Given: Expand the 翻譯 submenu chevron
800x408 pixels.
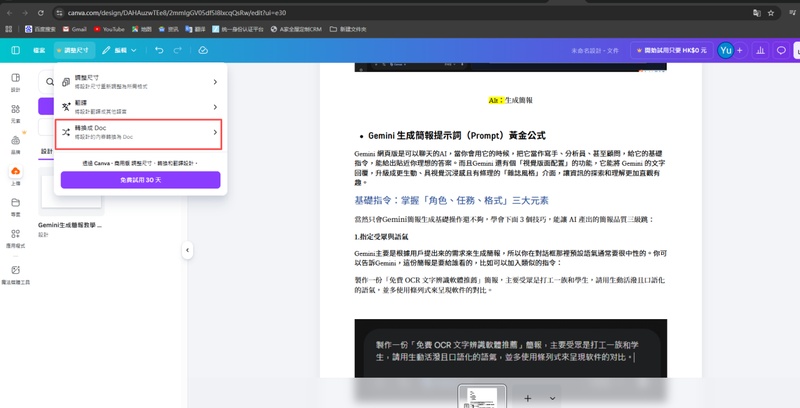Looking at the screenshot, I should point(215,107).
